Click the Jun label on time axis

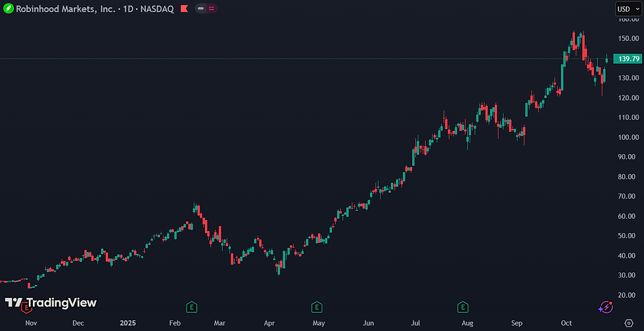point(369,323)
